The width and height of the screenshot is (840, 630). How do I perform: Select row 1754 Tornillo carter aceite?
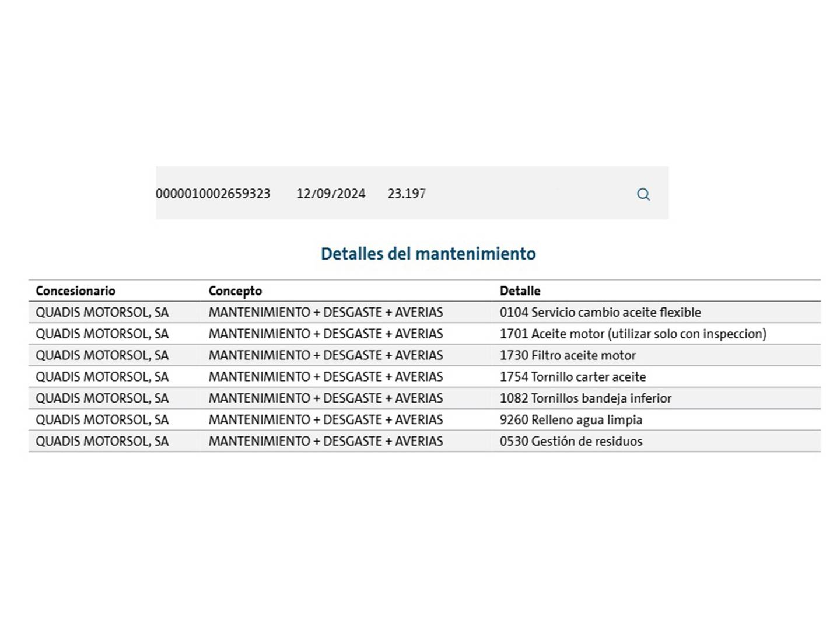[425, 377]
